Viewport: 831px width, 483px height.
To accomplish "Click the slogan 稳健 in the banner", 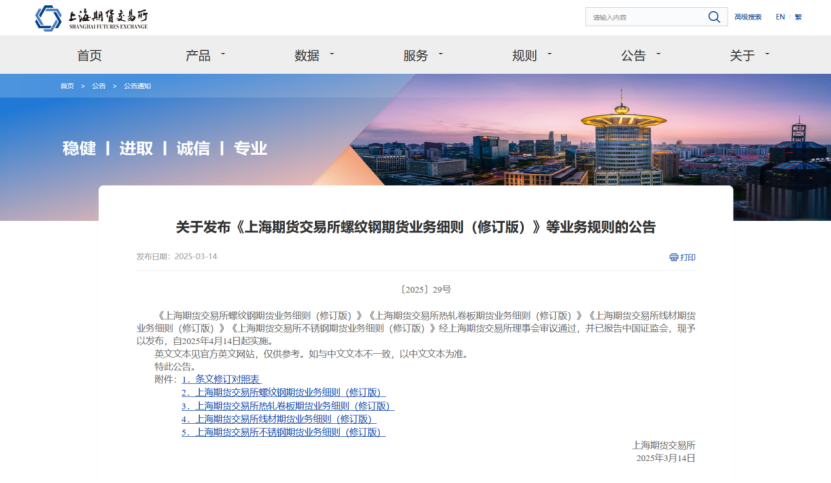I will pyautogui.click(x=79, y=148).
